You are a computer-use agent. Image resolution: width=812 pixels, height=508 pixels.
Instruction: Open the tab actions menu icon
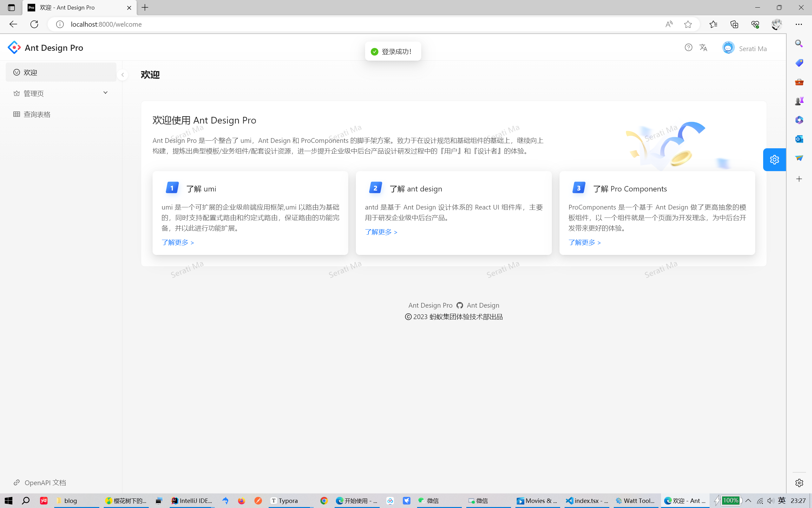[11, 7]
